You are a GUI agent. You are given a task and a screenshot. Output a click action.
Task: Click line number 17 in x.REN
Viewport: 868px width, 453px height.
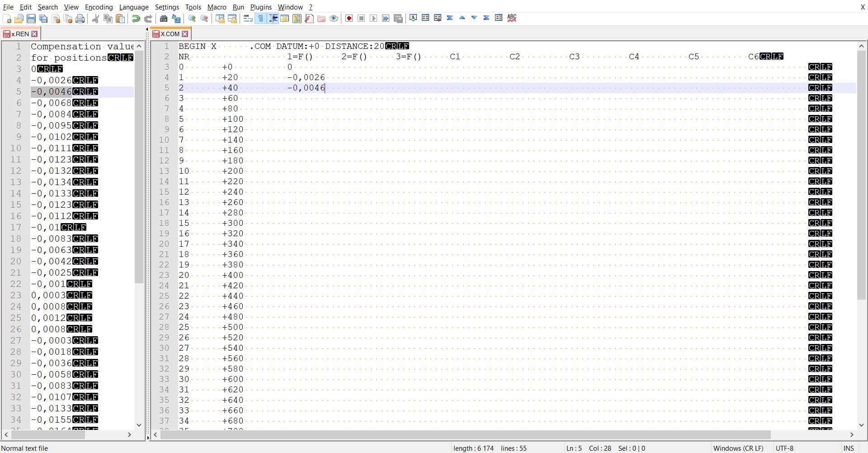[16, 227]
